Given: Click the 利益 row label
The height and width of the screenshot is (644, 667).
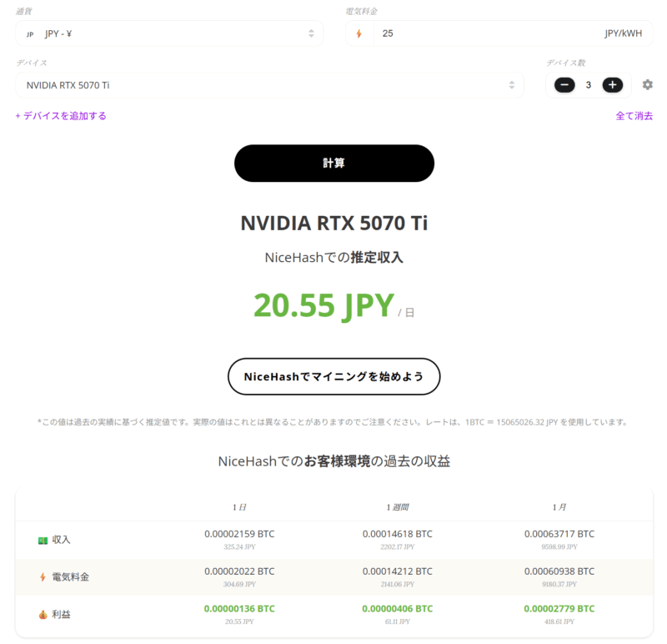Looking at the screenshot, I should coord(61,615).
